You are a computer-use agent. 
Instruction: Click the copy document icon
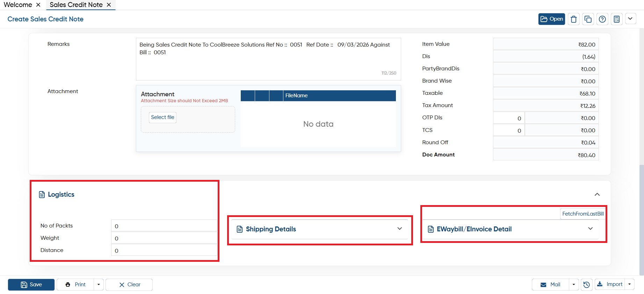tap(588, 19)
